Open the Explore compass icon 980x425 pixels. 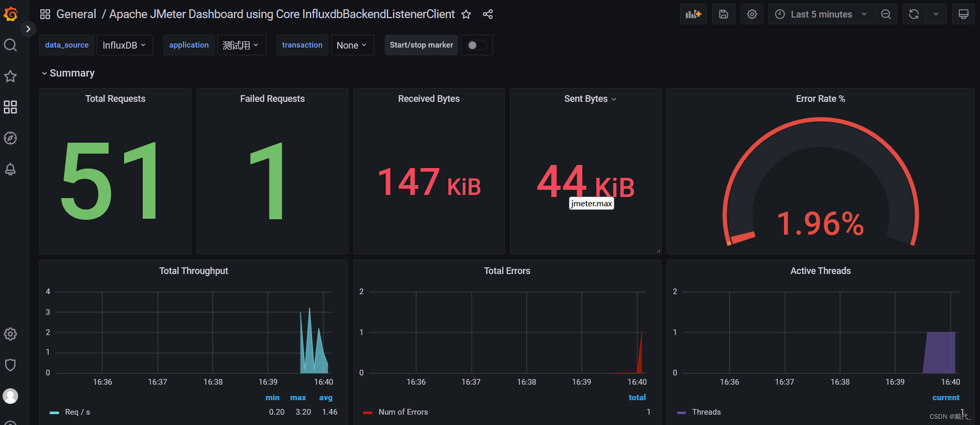[10, 138]
